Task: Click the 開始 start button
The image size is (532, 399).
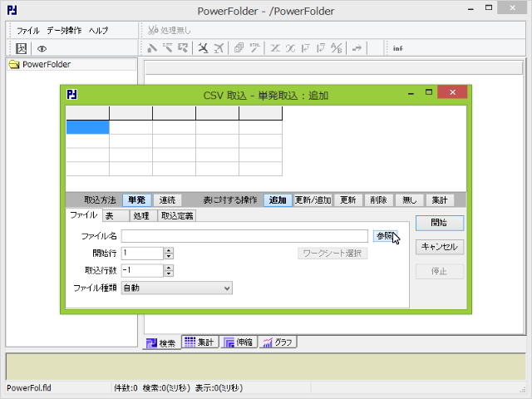Action: tap(440, 223)
